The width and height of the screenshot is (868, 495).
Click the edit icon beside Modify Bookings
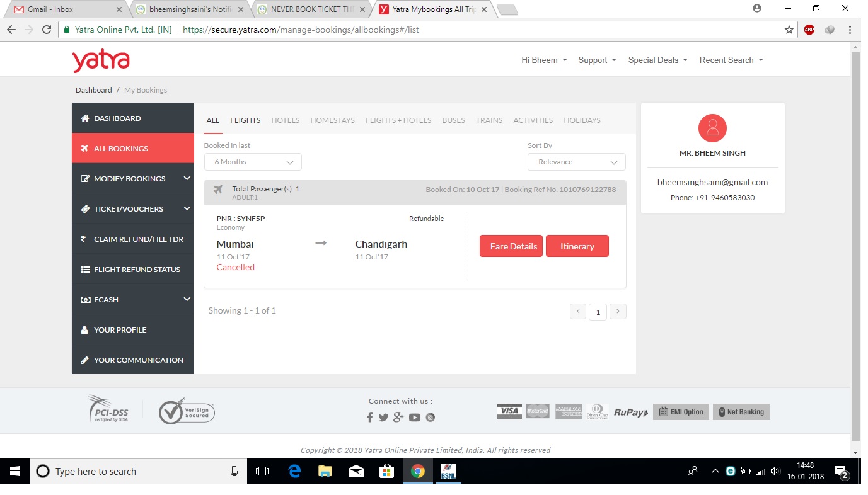85,179
